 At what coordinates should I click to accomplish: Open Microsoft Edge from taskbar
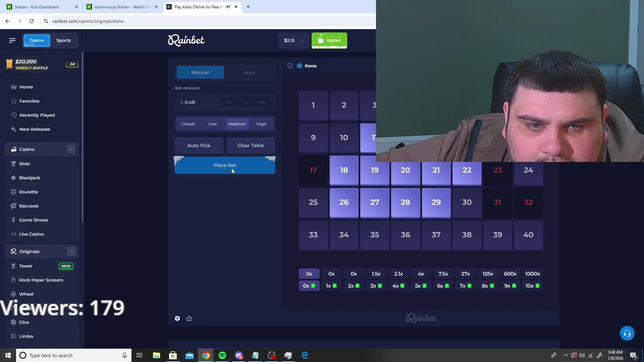point(305,355)
